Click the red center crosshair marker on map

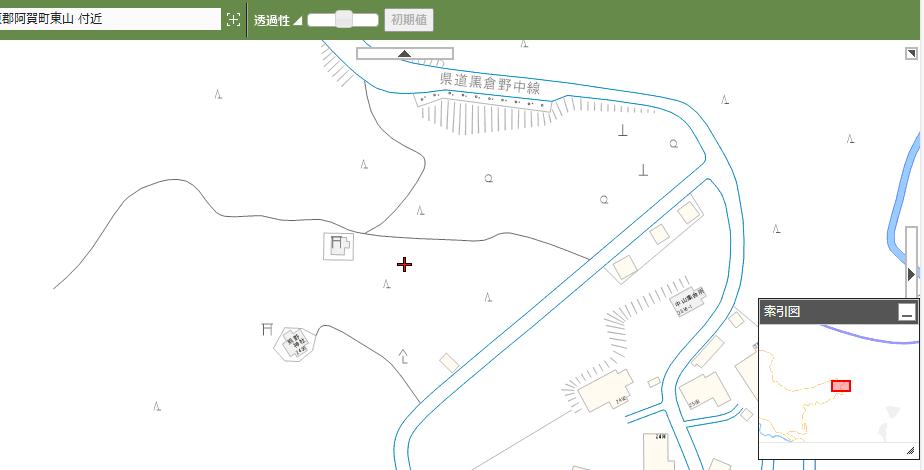tap(404, 264)
